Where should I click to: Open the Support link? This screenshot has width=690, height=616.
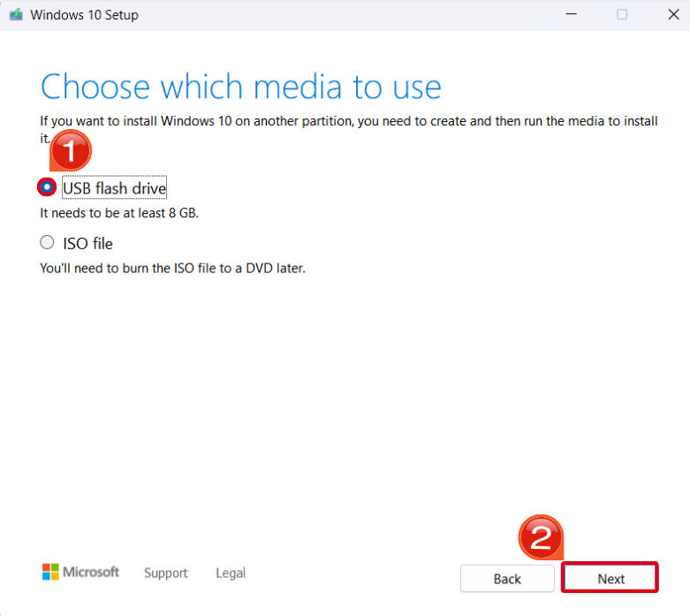(x=166, y=573)
